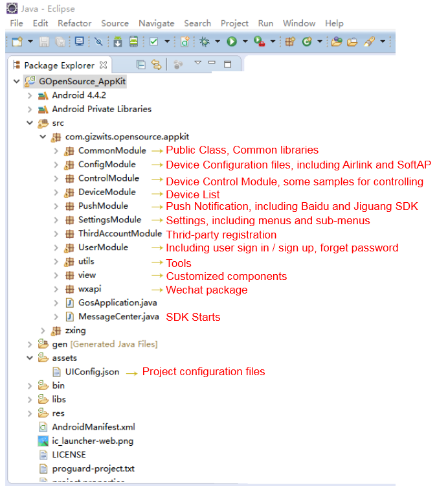Open the Window menu

(x=298, y=23)
